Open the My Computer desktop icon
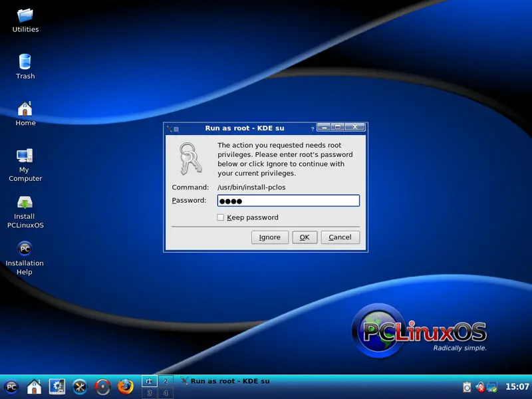Image resolution: width=532 pixels, height=399 pixels. coord(25,165)
